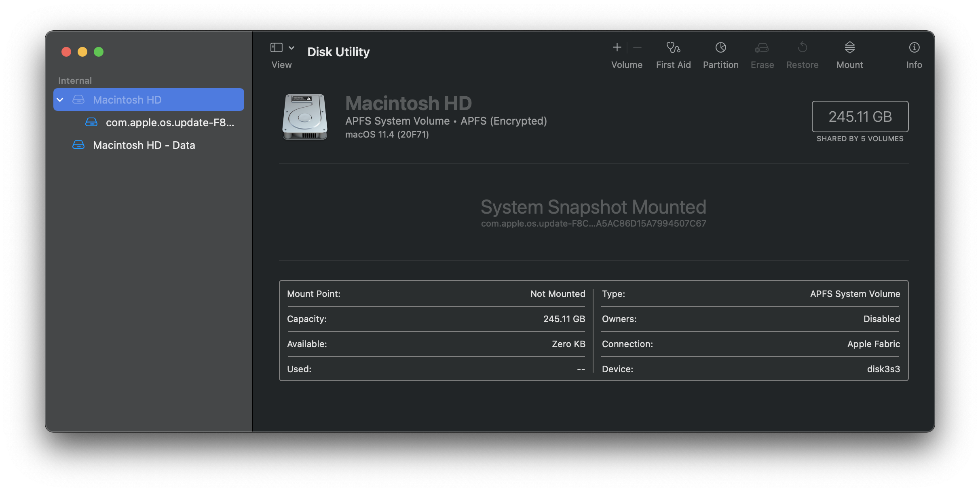This screenshot has width=980, height=492.
Task: Click macOS 11.4 (20F71) version text
Action: pyautogui.click(x=387, y=134)
